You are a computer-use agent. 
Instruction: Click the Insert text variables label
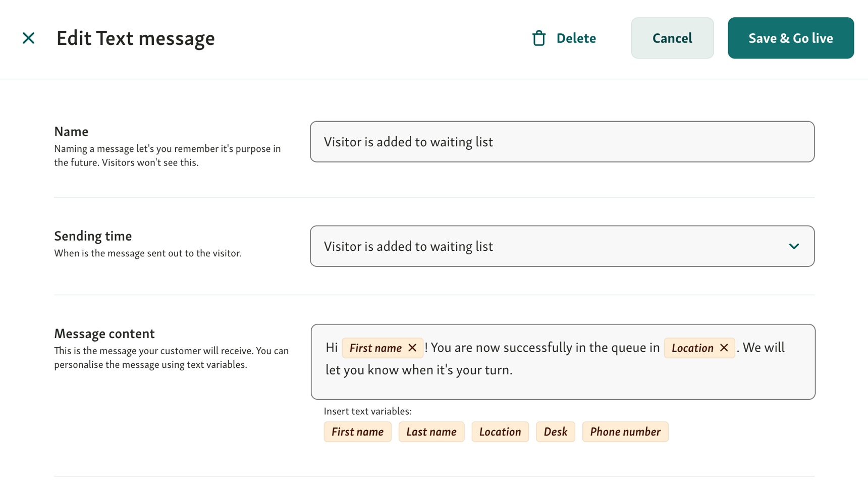coord(367,411)
